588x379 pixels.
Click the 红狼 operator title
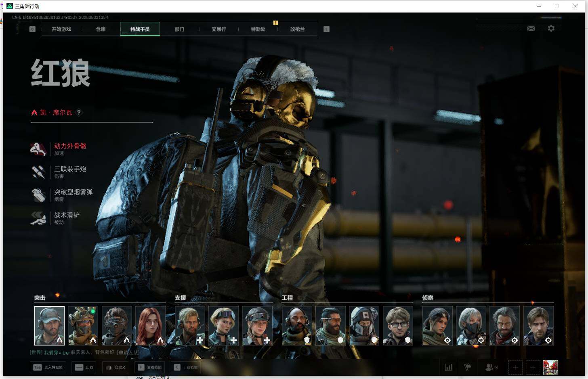pos(61,73)
